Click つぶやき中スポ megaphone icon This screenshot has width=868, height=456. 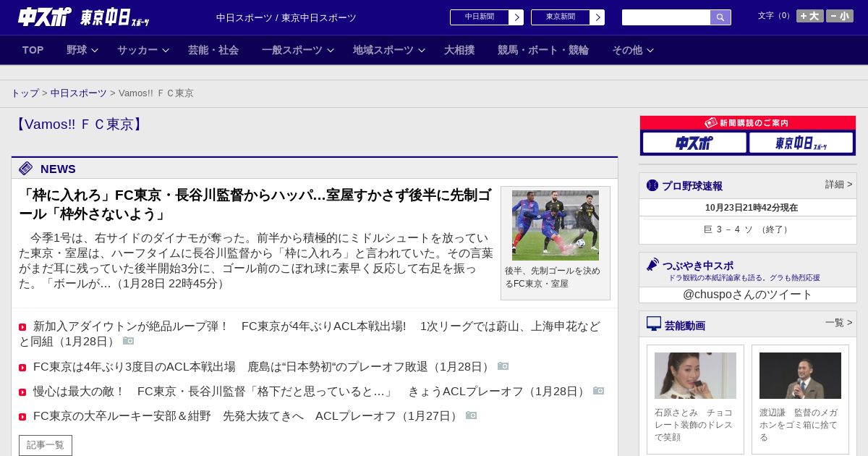(x=653, y=264)
